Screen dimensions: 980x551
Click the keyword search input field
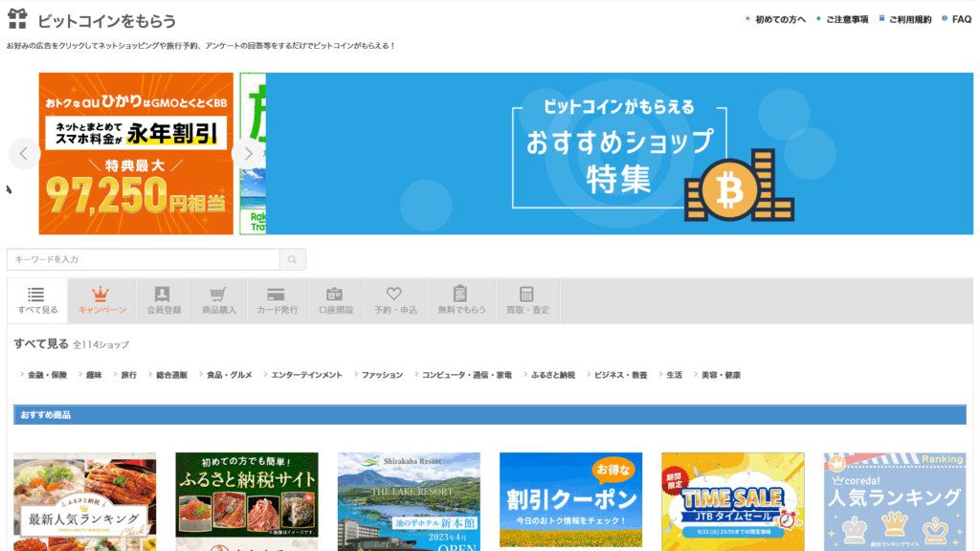click(144, 259)
